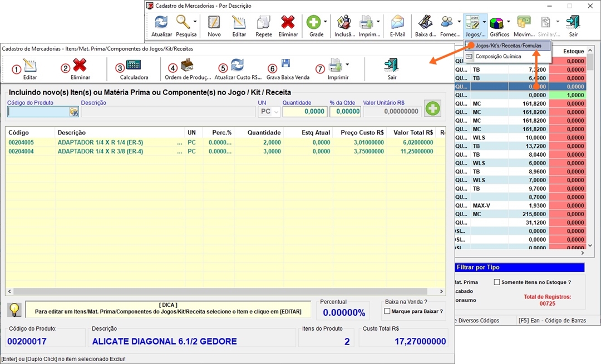The width and height of the screenshot is (601, 364).
Task: Click the Atualizar refresh icon
Action: click(x=161, y=23)
